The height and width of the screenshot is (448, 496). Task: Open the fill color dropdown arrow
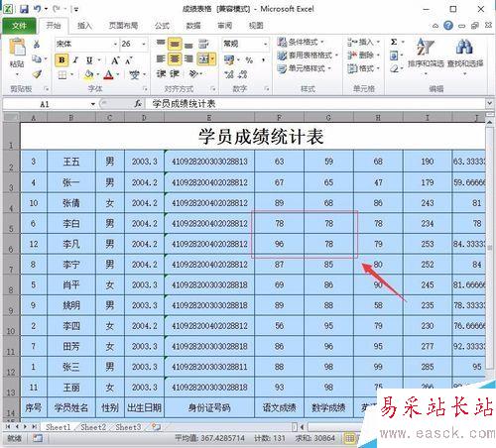click(x=98, y=75)
